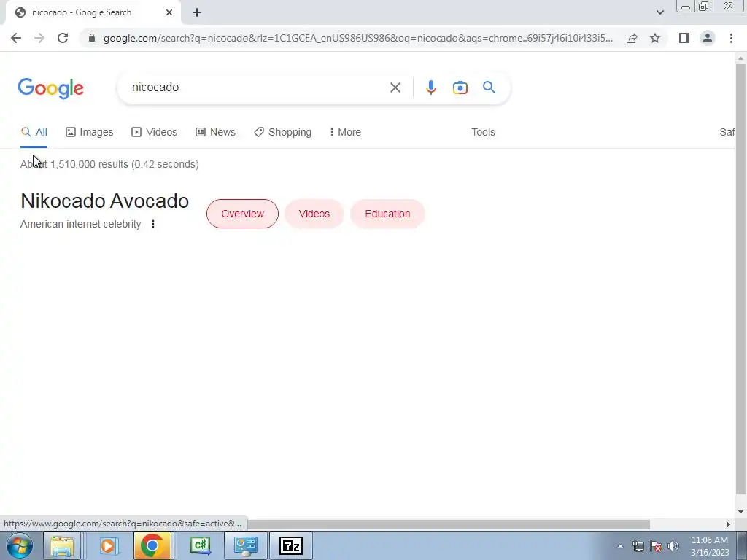Open the clock showing 11:06 AM
The image size is (747, 560).
[710, 546]
